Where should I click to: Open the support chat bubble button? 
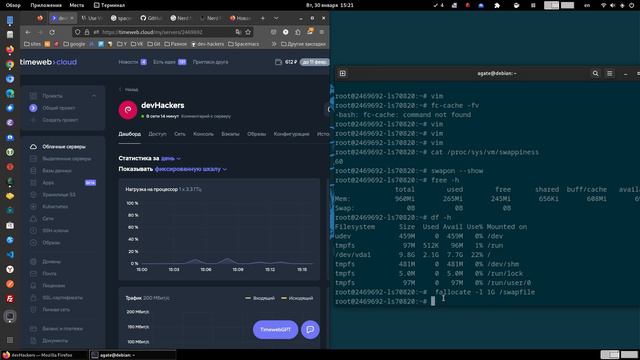(x=310, y=329)
